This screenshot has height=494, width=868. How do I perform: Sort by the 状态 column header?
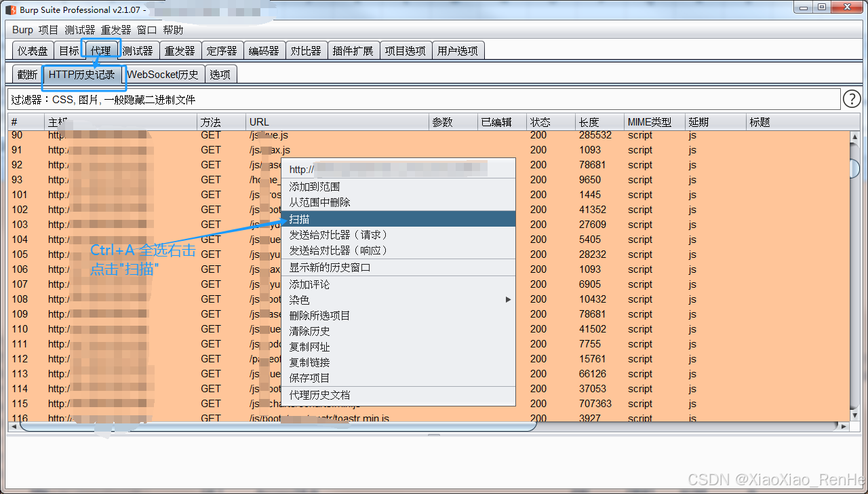coord(551,122)
